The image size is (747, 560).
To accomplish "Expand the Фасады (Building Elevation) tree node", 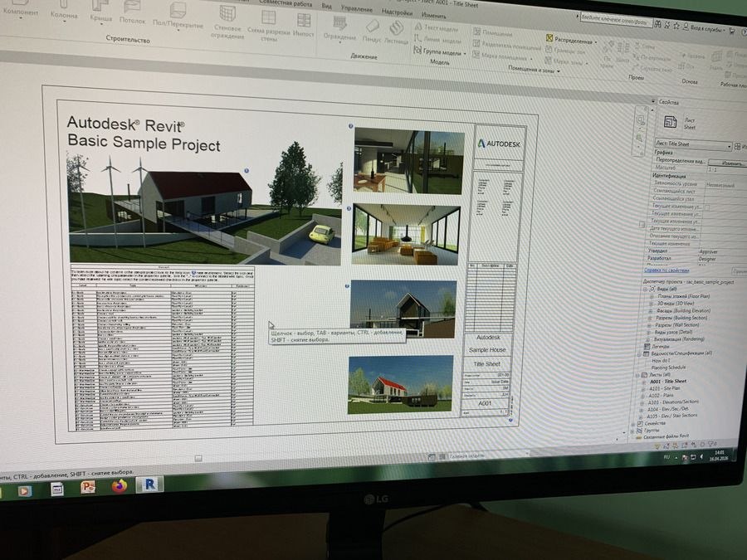I will click(650, 311).
